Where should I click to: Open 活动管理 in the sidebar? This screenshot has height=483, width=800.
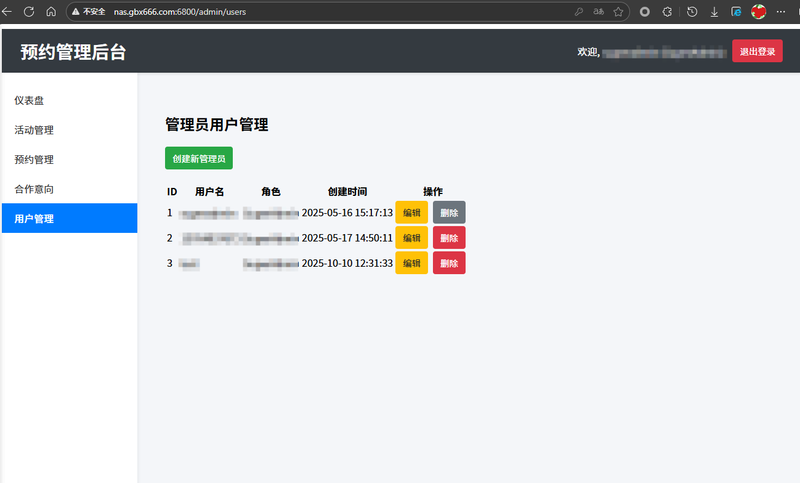pyautogui.click(x=69, y=130)
